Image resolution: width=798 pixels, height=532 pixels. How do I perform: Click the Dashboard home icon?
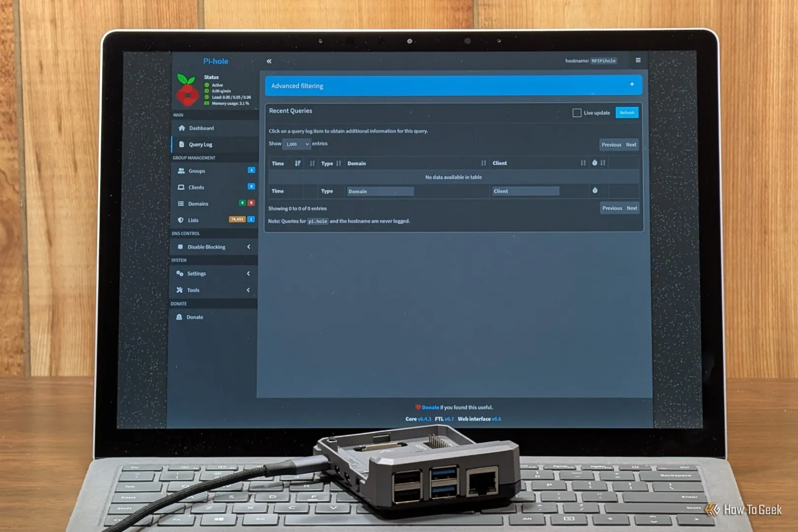(x=182, y=128)
